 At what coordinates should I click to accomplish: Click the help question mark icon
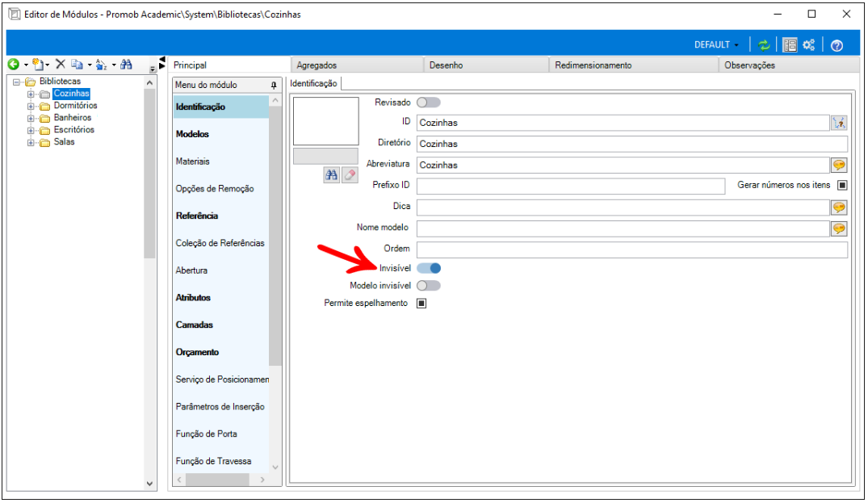pos(837,45)
